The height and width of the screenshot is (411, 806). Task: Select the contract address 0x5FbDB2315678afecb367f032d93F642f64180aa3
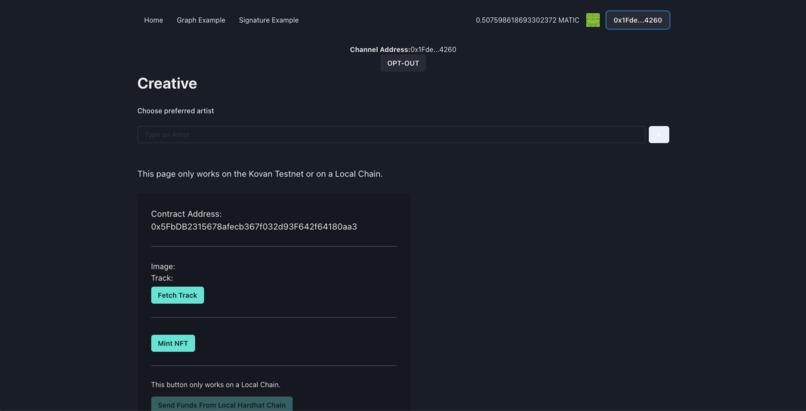point(254,227)
